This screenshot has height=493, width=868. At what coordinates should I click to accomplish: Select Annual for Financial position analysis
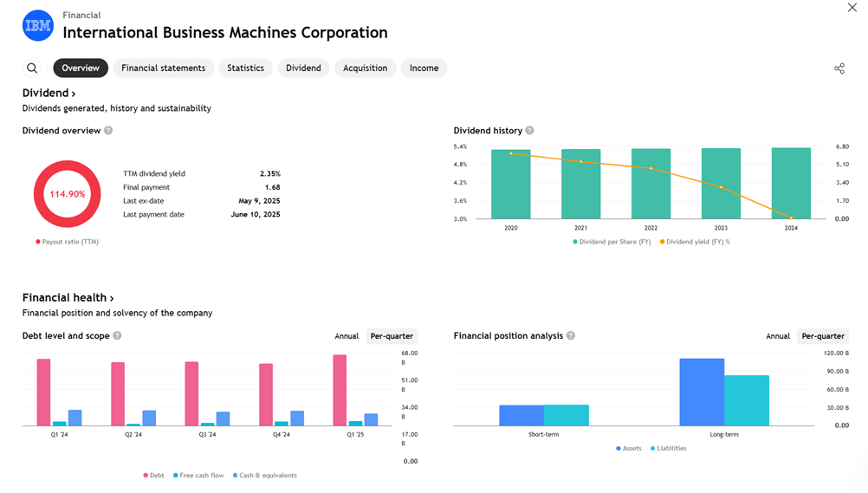tap(778, 336)
